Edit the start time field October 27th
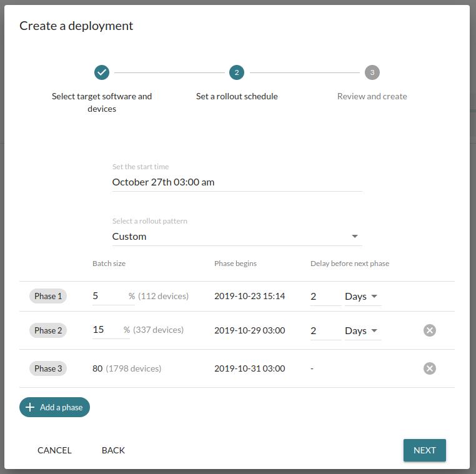476x474 pixels. (237, 182)
